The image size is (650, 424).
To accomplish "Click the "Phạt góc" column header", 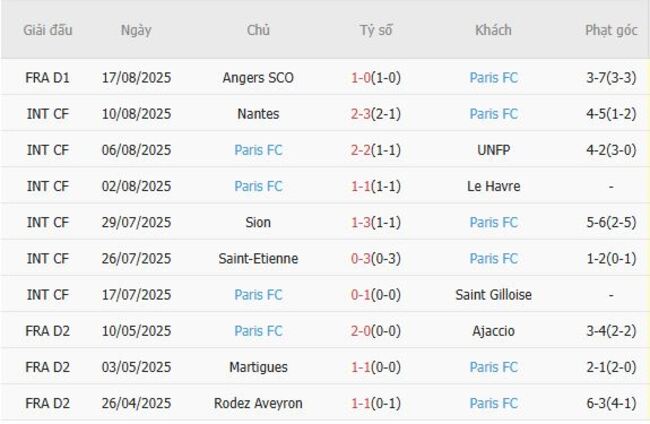I will point(610,30).
